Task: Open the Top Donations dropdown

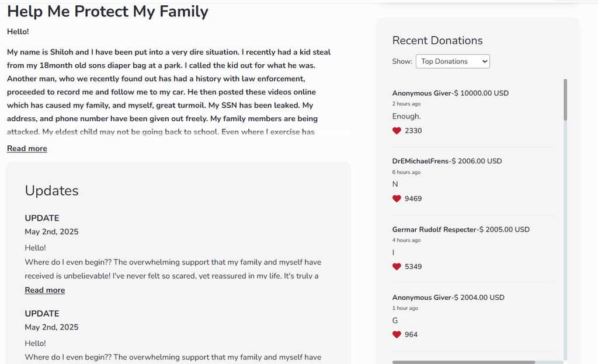Action: click(x=453, y=61)
